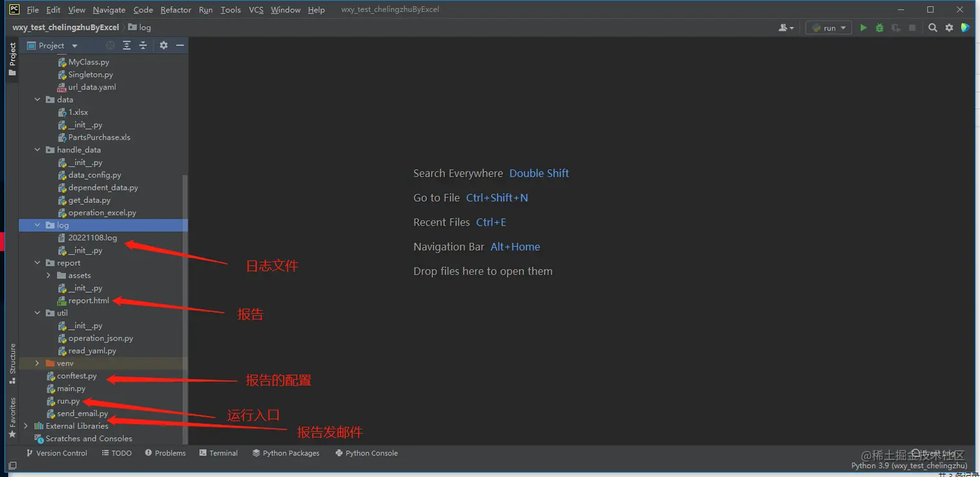Open the TODO tool tab
This screenshot has height=477, width=980.
[117, 453]
